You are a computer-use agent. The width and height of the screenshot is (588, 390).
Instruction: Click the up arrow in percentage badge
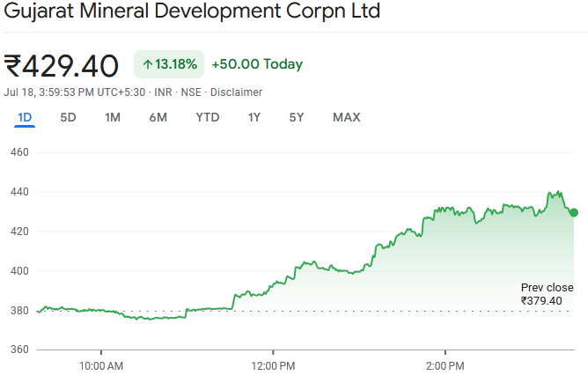click(147, 64)
